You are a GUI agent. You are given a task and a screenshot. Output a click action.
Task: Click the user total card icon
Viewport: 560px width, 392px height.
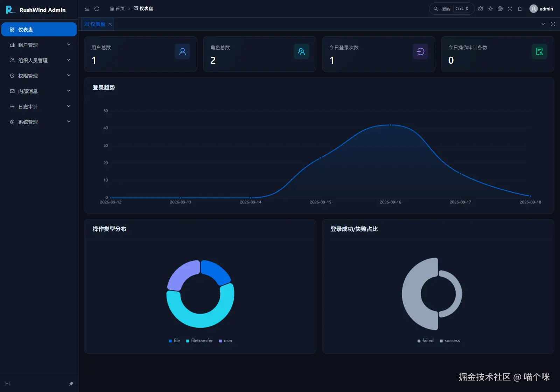tap(182, 51)
